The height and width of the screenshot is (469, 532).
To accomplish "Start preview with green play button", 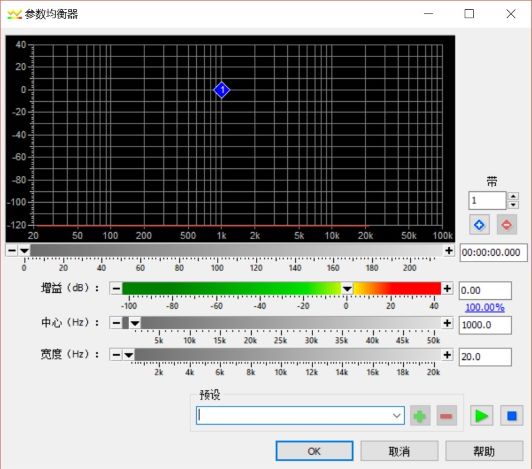I will (x=481, y=416).
